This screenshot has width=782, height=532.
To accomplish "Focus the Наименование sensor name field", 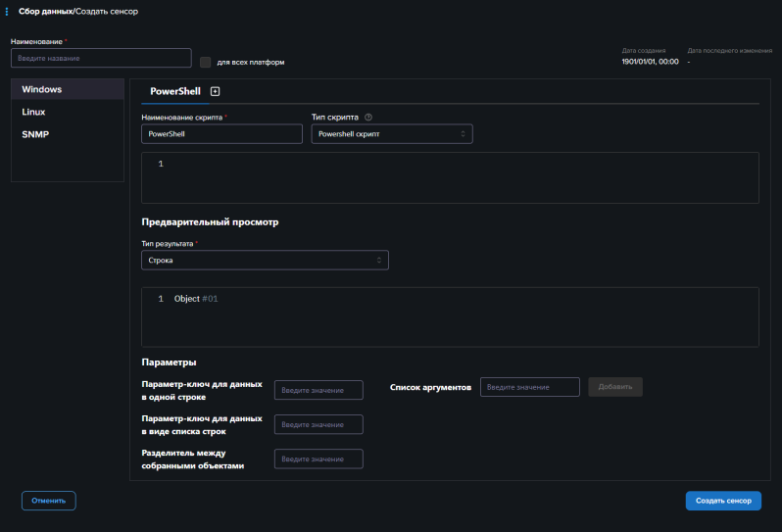I will coord(101,58).
